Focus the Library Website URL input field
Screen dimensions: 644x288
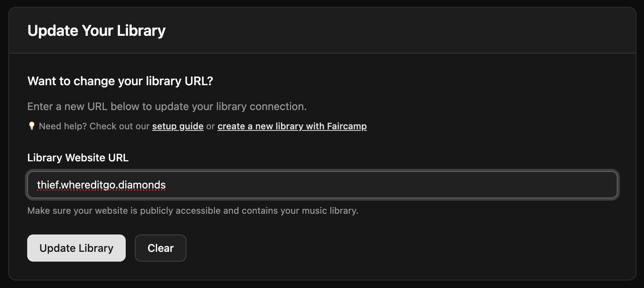pyautogui.click(x=322, y=185)
